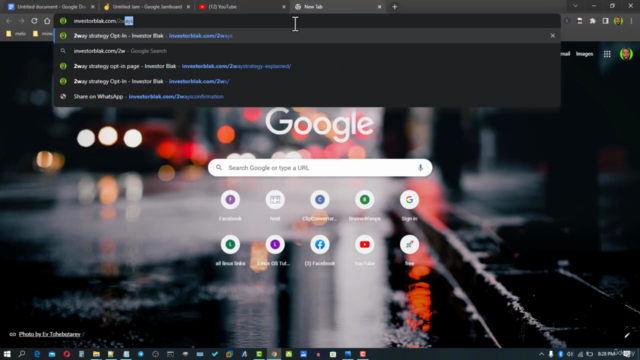This screenshot has width=640, height=360.
Task: Select suggestion investorblak.com/2ways
Action: coord(307,36)
